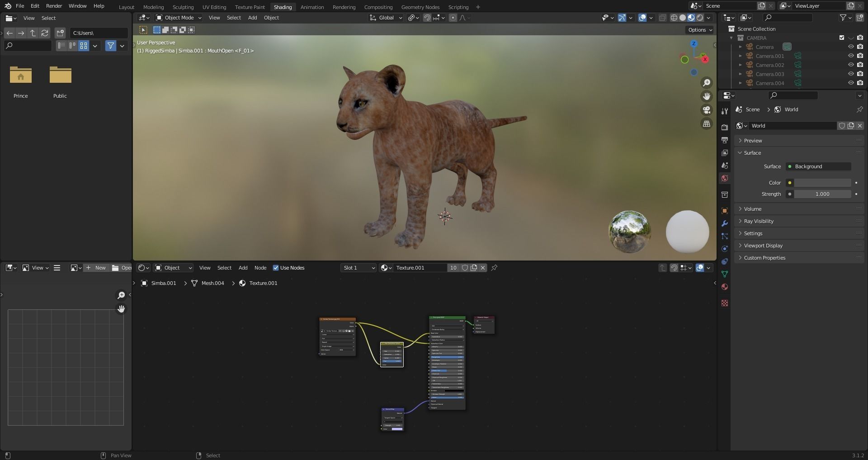The height and width of the screenshot is (460, 868).
Task: Select rendered viewport shading mode
Action: (x=700, y=18)
